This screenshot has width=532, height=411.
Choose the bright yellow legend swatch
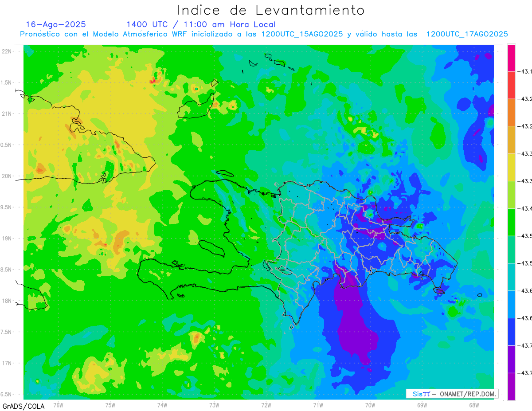(x=511, y=167)
